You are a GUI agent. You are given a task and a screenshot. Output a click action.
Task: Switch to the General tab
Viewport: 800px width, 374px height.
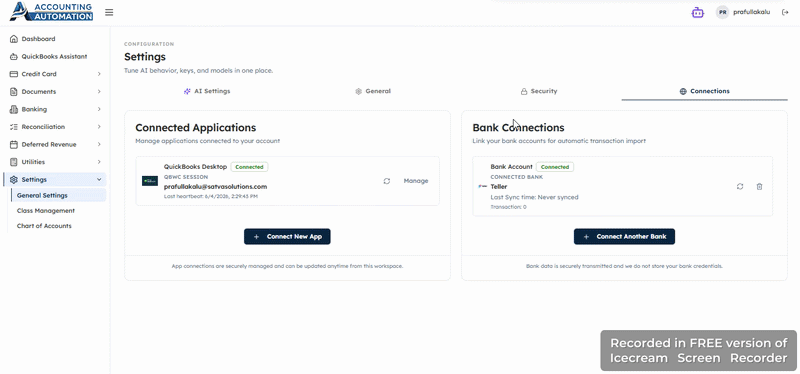point(373,91)
